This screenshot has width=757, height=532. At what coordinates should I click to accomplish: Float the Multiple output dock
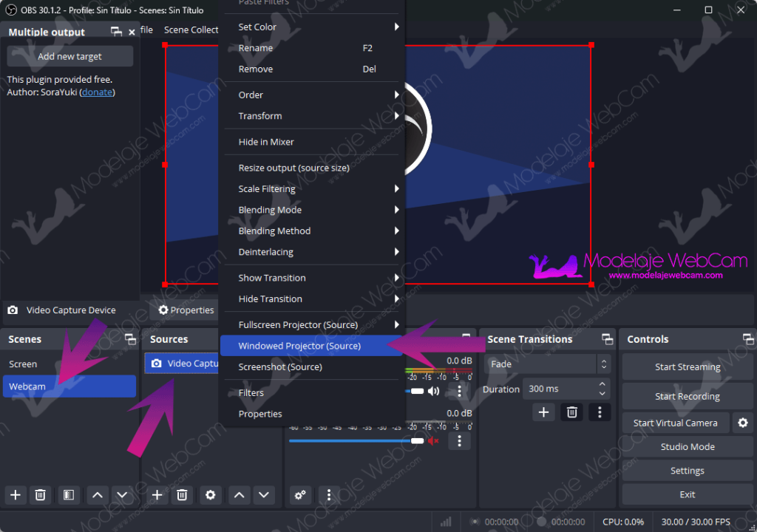116,32
